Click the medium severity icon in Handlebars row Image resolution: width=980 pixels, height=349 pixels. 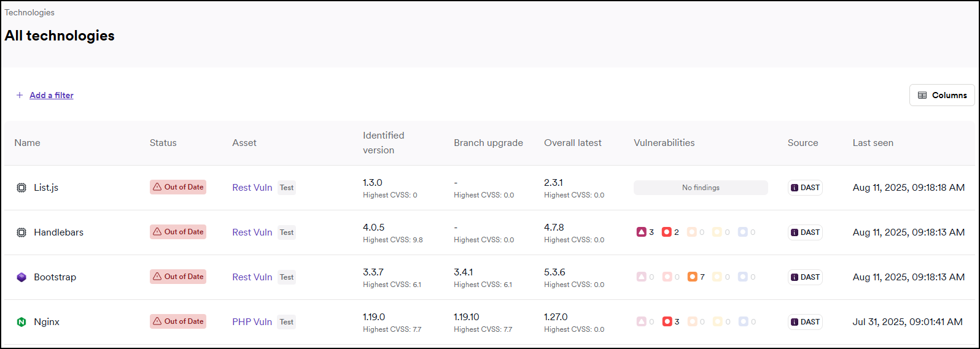(x=692, y=232)
